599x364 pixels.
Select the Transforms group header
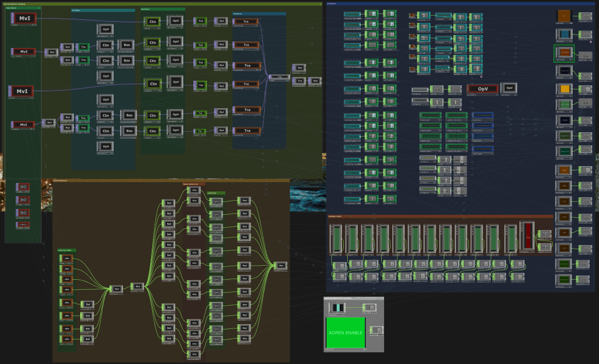(259, 13)
